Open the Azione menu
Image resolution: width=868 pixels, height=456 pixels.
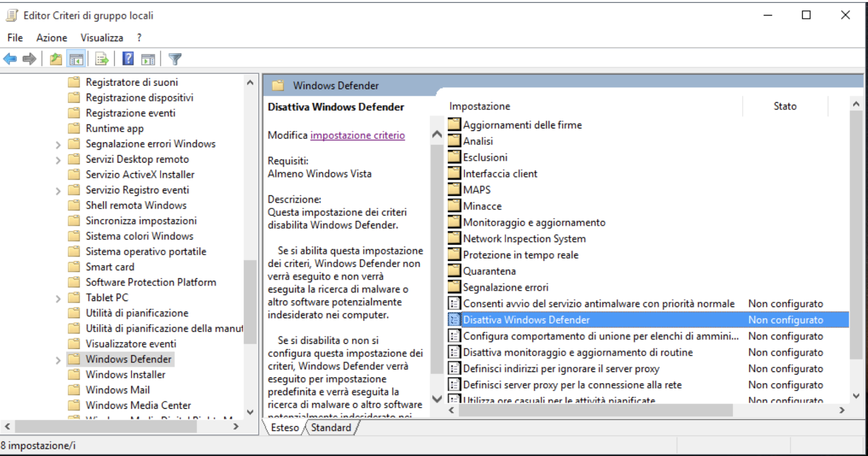52,38
